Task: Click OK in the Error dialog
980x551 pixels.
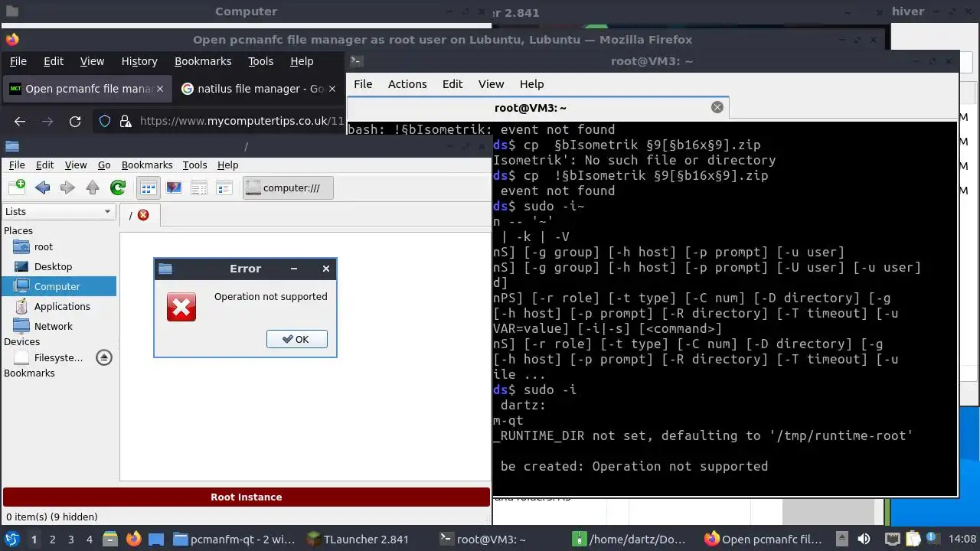Action: [x=296, y=339]
